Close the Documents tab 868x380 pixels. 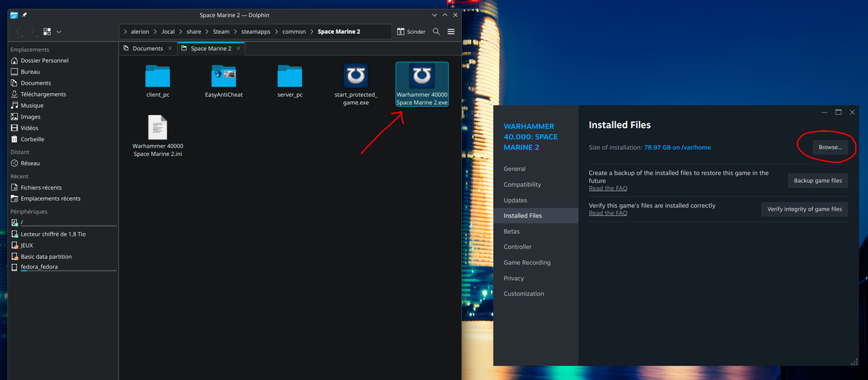point(170,49)
